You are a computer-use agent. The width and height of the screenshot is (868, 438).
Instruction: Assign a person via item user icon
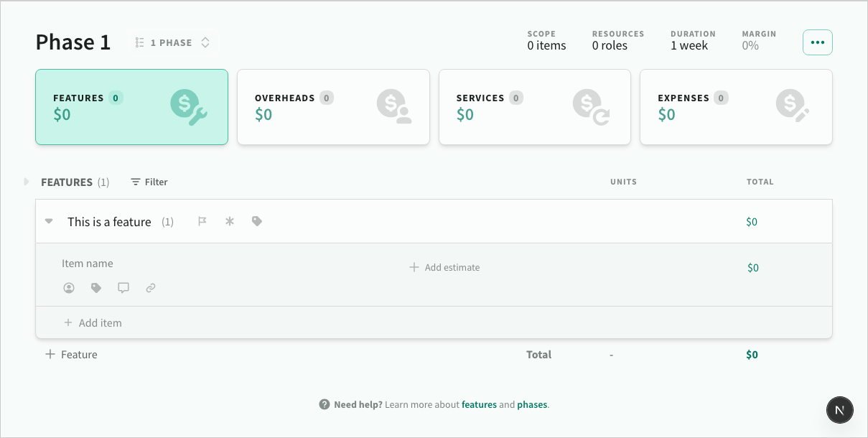(69, 288)
